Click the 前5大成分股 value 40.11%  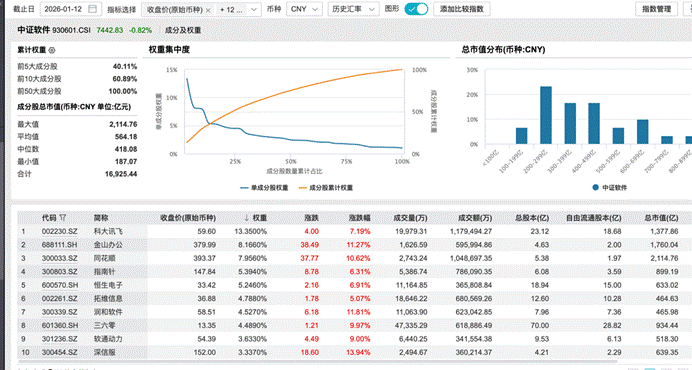point(125,66)
